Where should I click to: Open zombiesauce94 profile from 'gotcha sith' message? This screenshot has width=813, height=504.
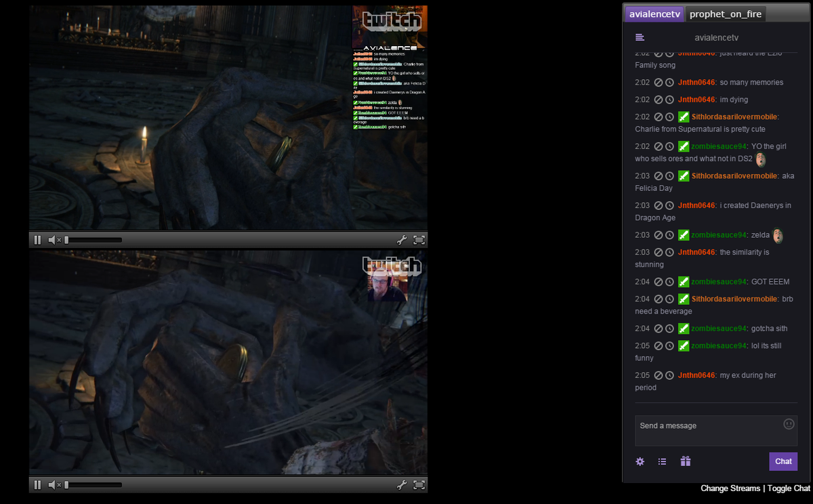[719, 329]
